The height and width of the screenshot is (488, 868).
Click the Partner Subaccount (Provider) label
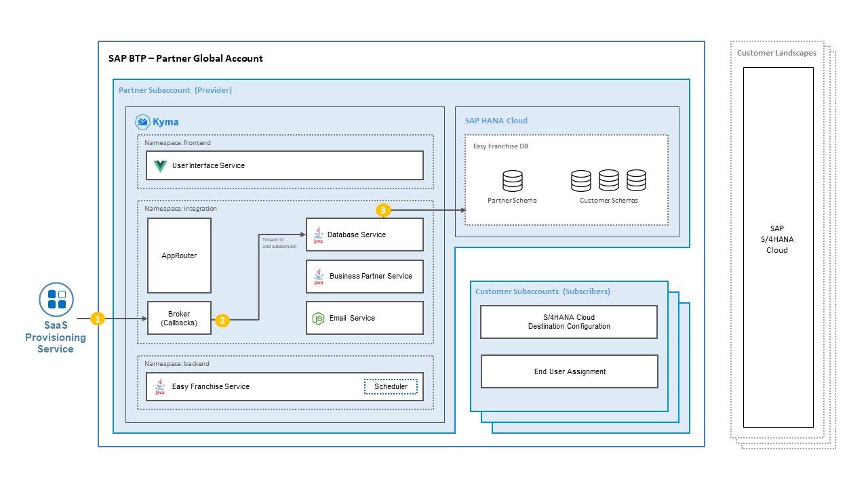click(175, 90)
